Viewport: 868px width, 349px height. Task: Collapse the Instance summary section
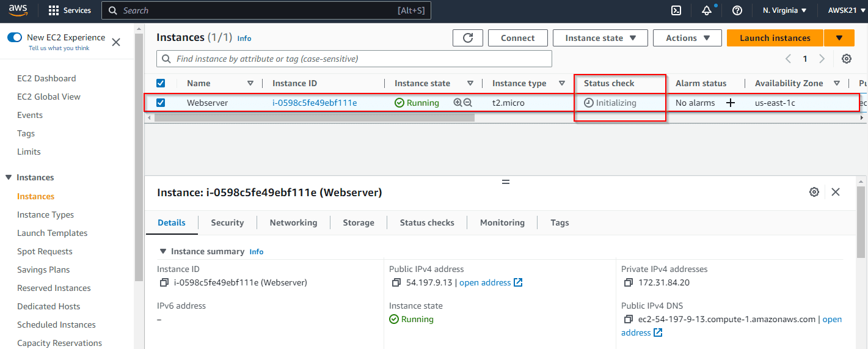163,251
